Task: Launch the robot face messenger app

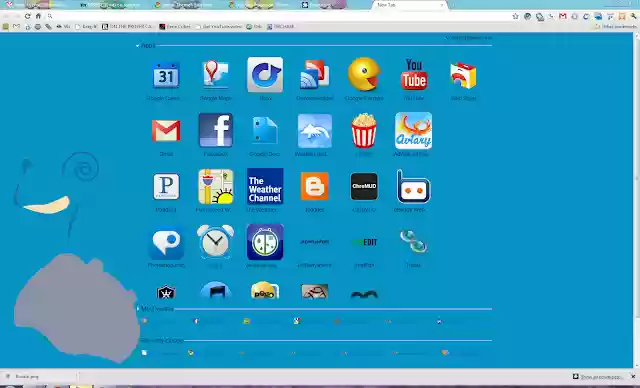Action: [413, 186]
